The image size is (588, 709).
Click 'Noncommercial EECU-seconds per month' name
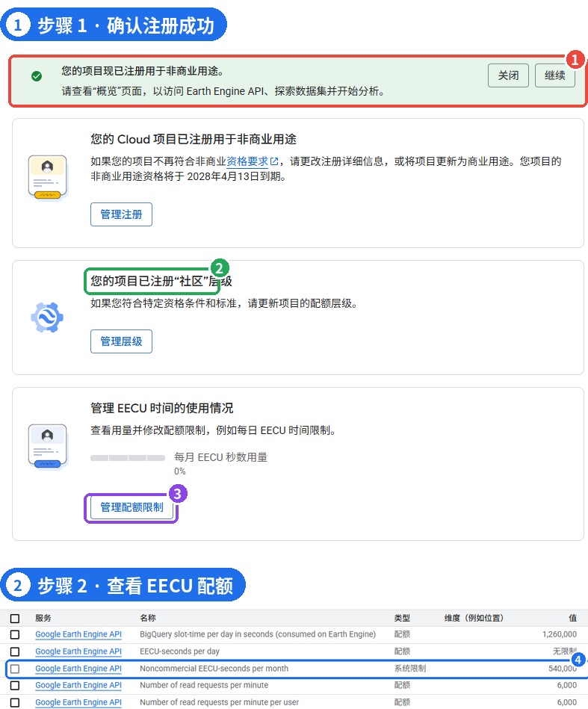click(214, 669)
